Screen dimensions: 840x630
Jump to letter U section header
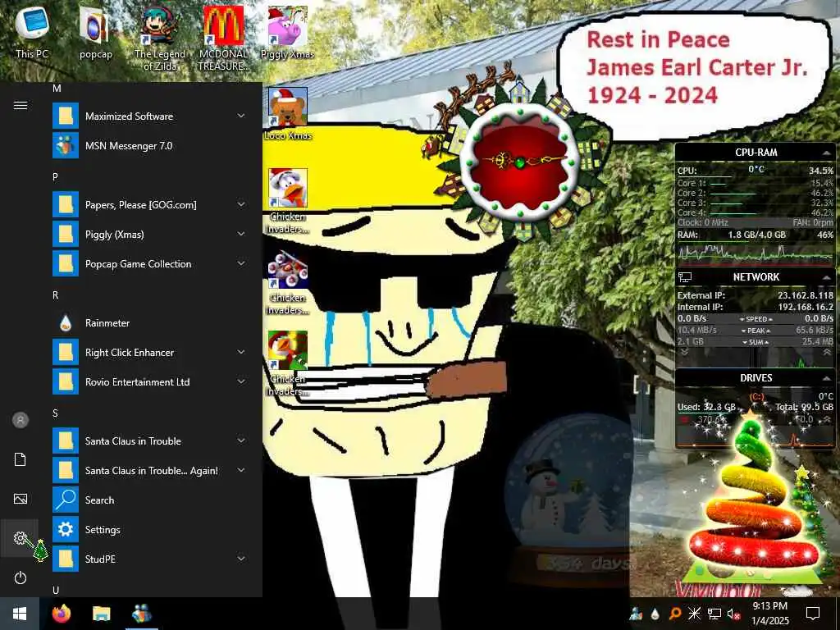pyautogui.click(x=56, y=590)
